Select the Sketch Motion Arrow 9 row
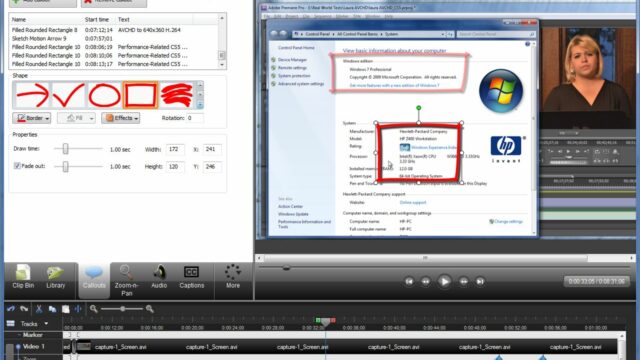The height and width of the screenshot is (360, 640). [113, 38]
